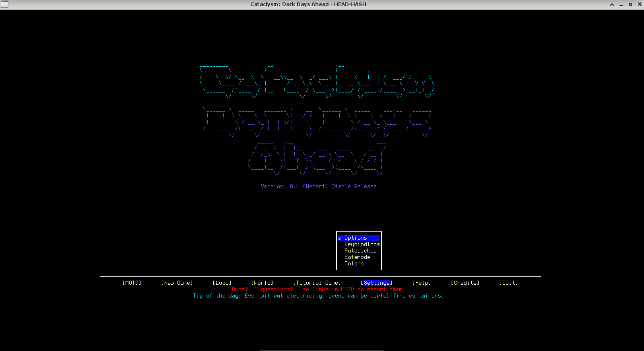The height and width of the screenshot is (351, 644).
Task: Click the shade window up-arrow icon
Action: pyautogui.click(x=612, y=4)
